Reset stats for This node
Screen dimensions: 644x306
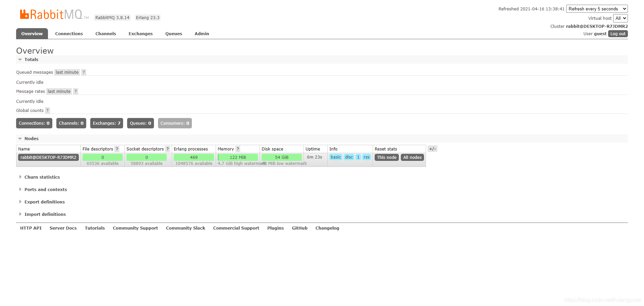pyautogui.click(x=387, y=158)
